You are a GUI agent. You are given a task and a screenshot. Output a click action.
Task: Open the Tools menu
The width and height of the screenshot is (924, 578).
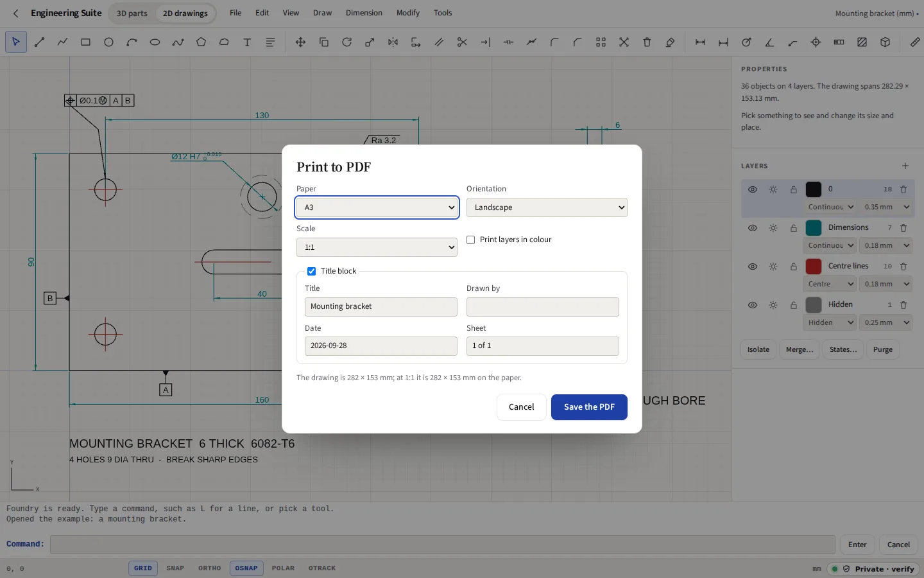pyautogui.click(x=443, y=13)
